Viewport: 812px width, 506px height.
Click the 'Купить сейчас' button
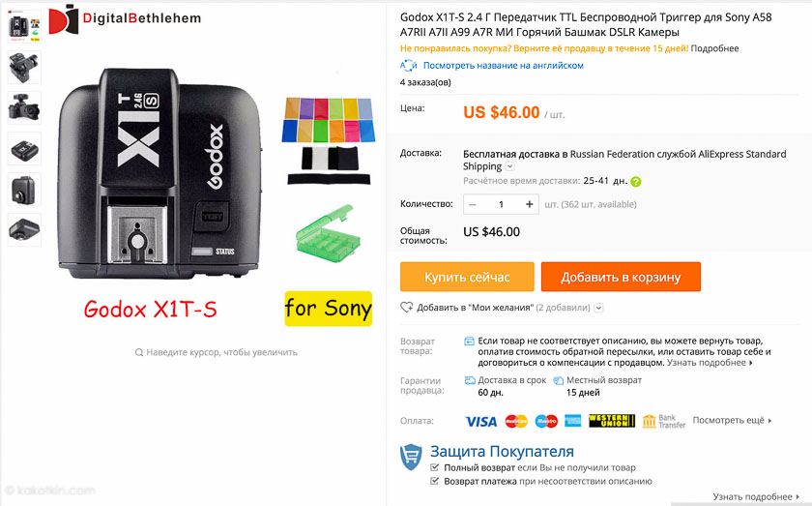467,277
